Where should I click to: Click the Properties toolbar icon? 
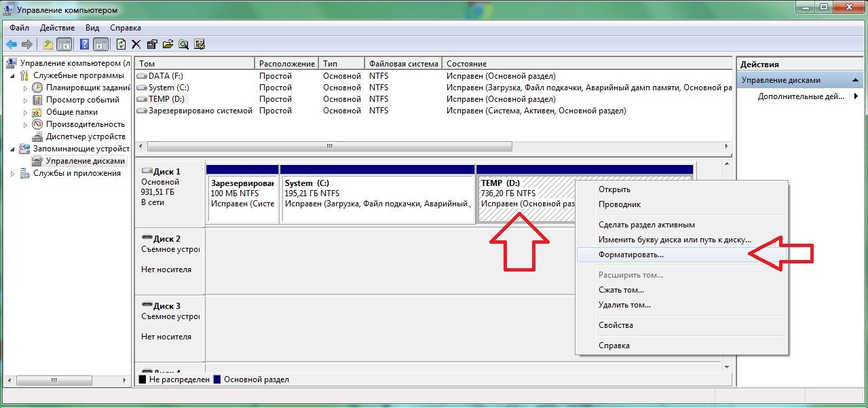(152, 44)
